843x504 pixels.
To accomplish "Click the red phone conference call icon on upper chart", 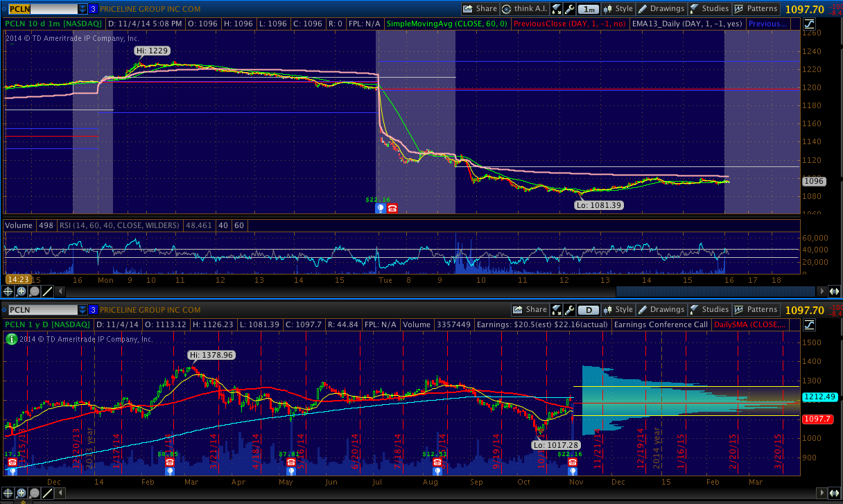I will coord(392,208).
